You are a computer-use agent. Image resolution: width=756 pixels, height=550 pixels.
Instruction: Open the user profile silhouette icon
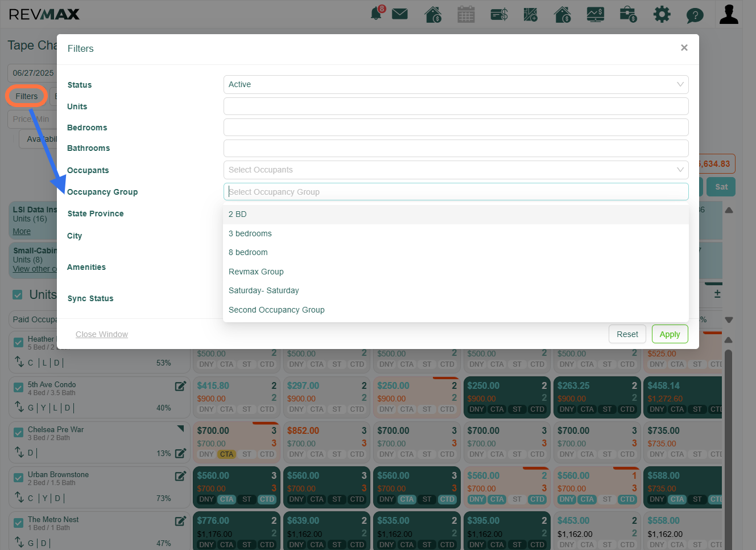pos(729,14)
